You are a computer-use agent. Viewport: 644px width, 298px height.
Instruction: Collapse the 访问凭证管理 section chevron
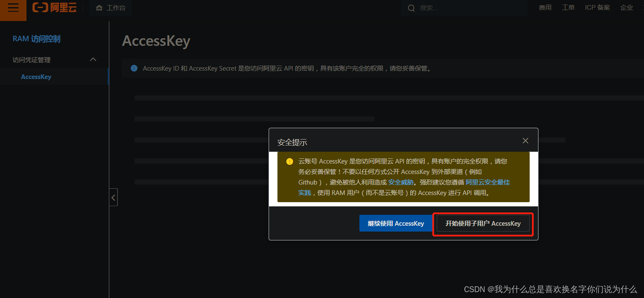(93, 60)
